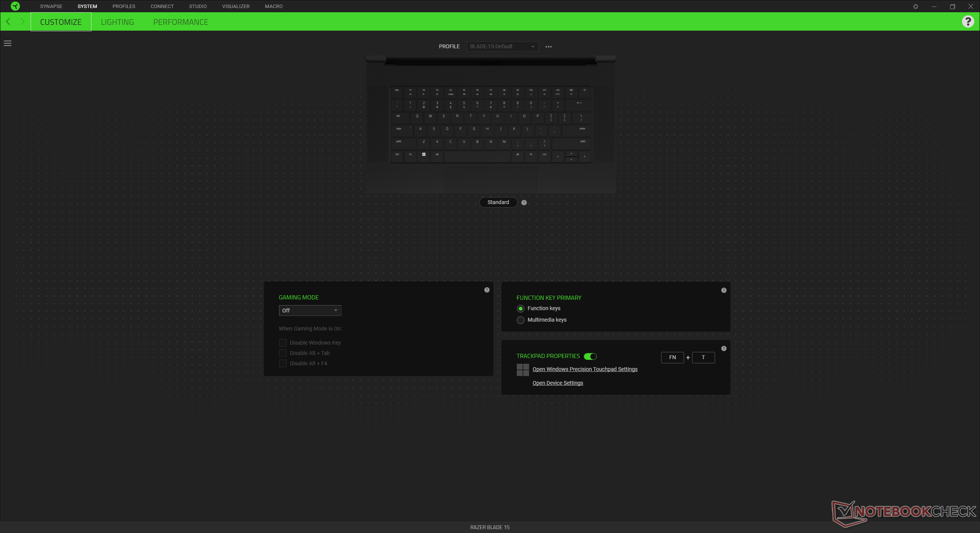Click the RAZER BLADE 15 device label

(x=490, y=527)
